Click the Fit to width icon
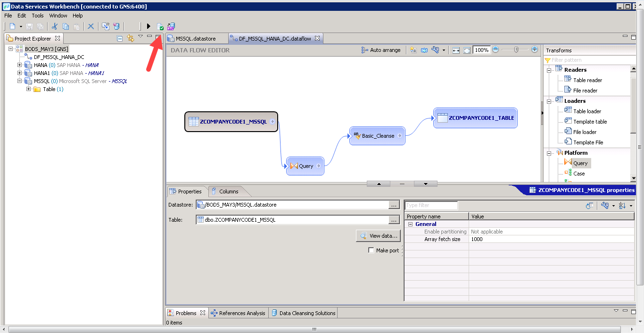This screenshot has height=333, width=644. tap(456, 50)
